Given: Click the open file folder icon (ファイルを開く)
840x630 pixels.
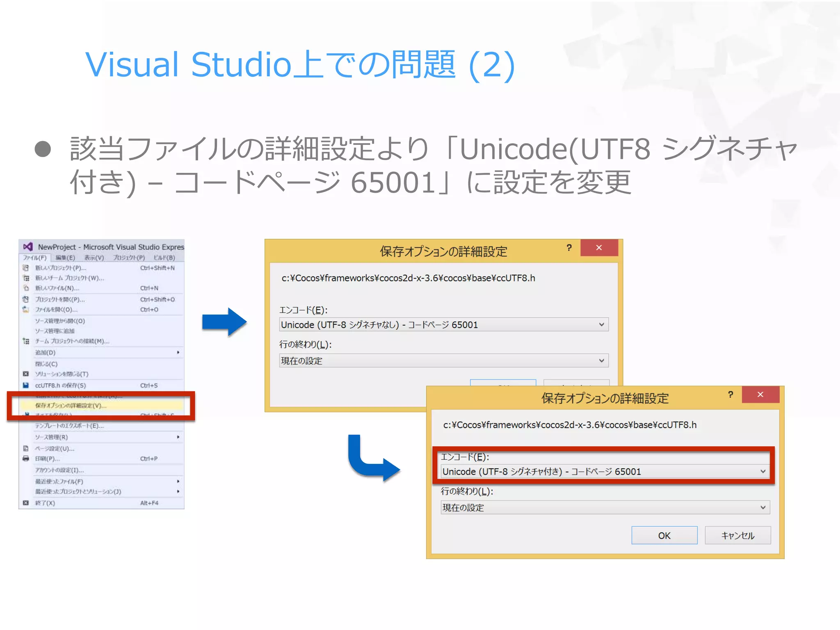Looking at the screenshot, I should pyautogui.click(x=25, y=310).
